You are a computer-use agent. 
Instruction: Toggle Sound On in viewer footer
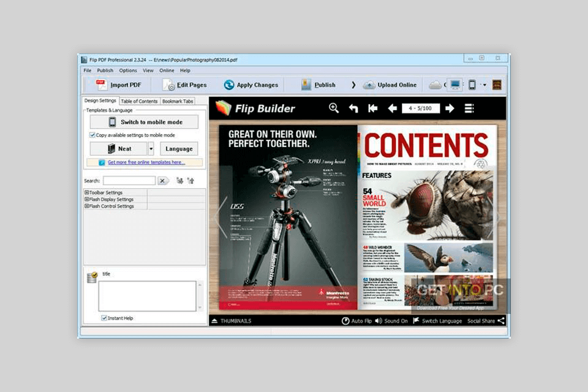pos(391,321)
